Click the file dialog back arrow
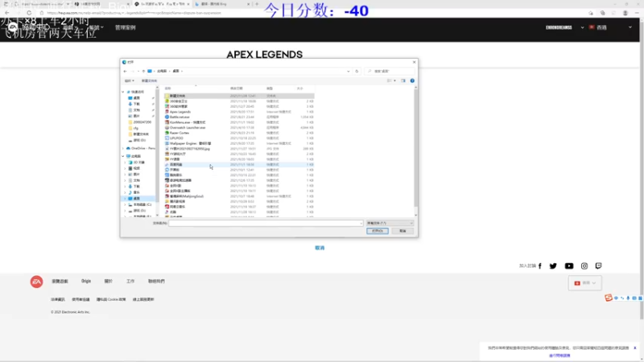Viewport: 644px width, 362px height. pos(126,71)
